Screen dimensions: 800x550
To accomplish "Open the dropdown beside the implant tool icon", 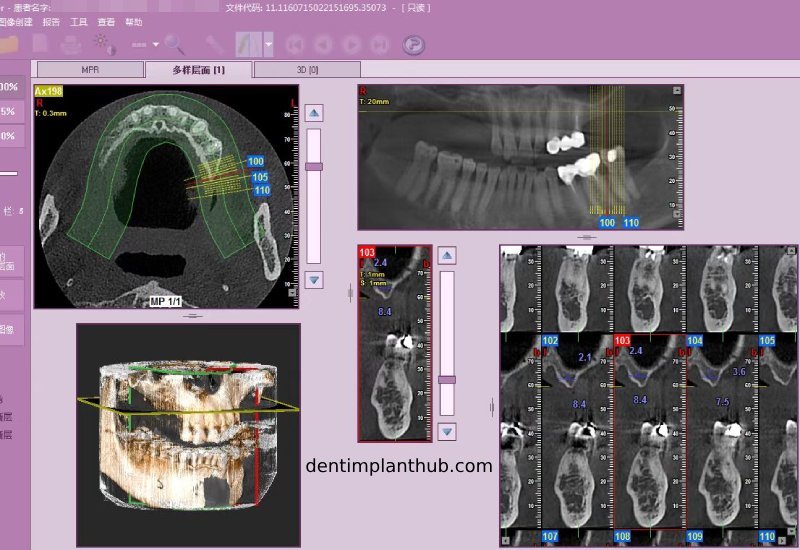I will coord(268,44).
